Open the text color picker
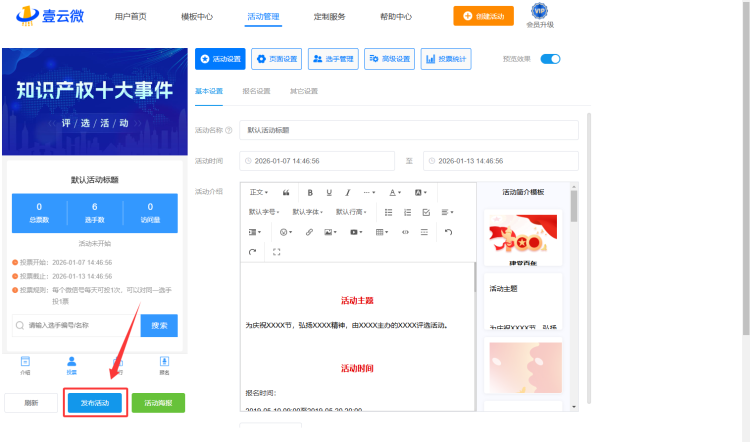The width and height of the screenshot is (750, 442). [395, 192]
